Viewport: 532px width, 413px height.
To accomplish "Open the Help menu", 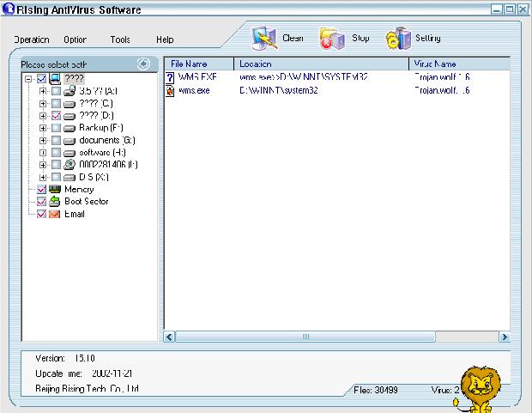I will pyautogui.click(x=165, y=39).
